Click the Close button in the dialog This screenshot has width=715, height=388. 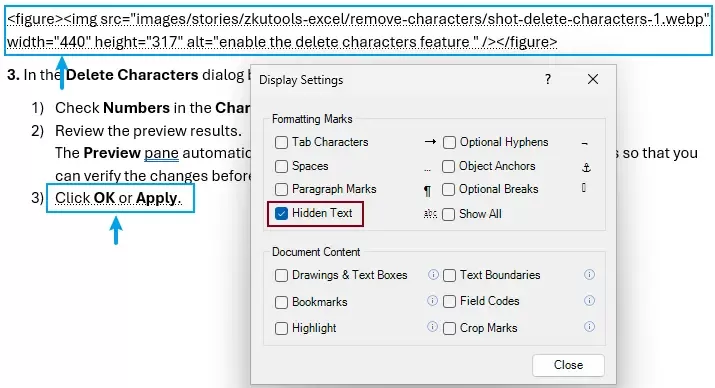pyautogui.click(x=568, y=365)
